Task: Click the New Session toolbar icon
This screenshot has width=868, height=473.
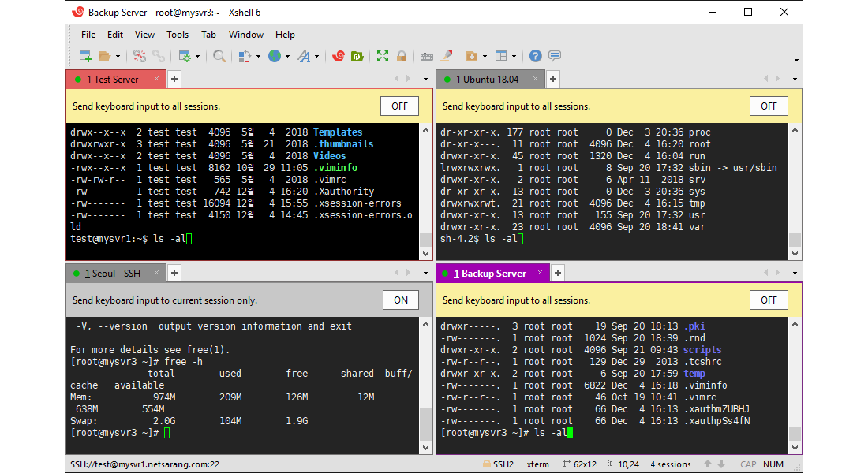Action: point(85,56)
